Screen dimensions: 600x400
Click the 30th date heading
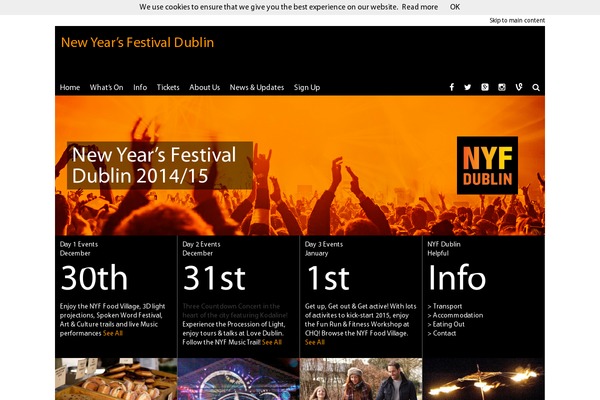(x=94, y=278)
